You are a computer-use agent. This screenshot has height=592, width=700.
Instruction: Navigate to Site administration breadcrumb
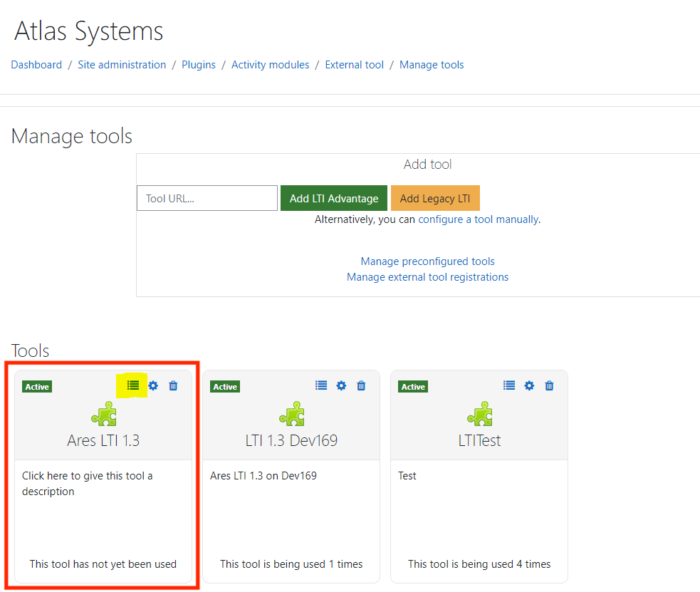pos(122,65)
